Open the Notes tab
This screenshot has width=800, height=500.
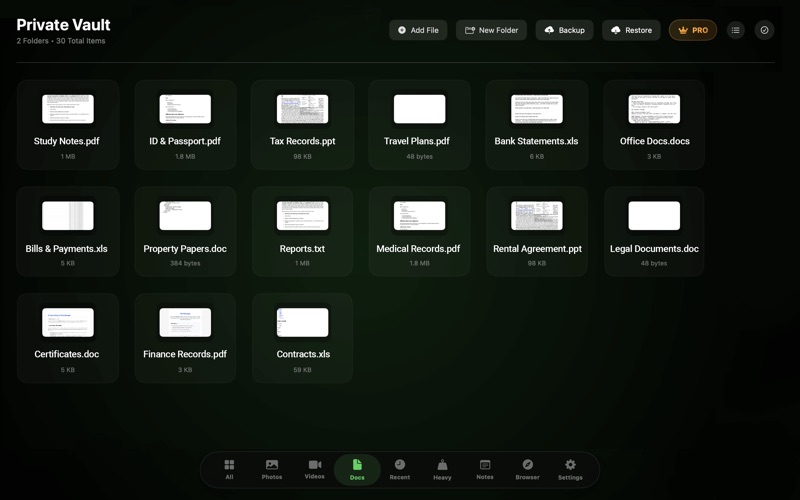(x=485, y=469)
